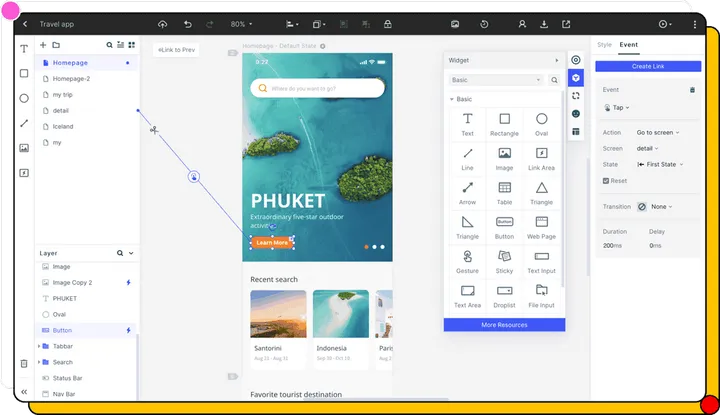Click the Create Link button

[x=648, y=66]
